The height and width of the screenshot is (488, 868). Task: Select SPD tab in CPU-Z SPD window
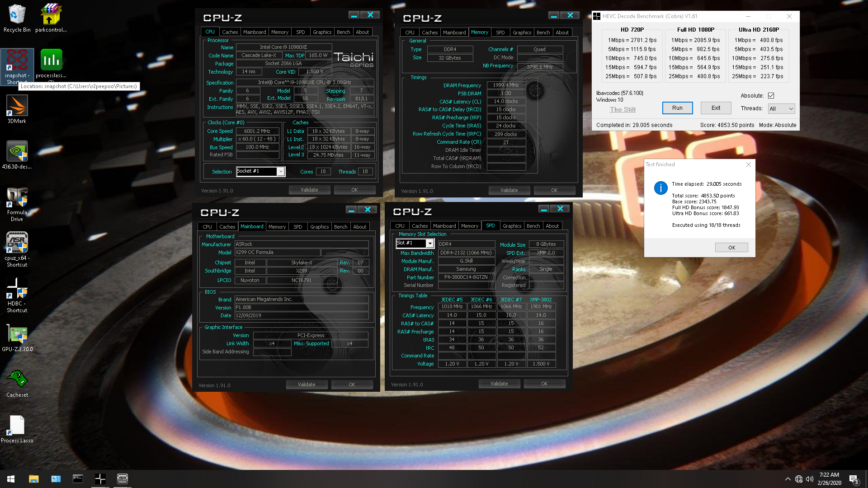491,225
